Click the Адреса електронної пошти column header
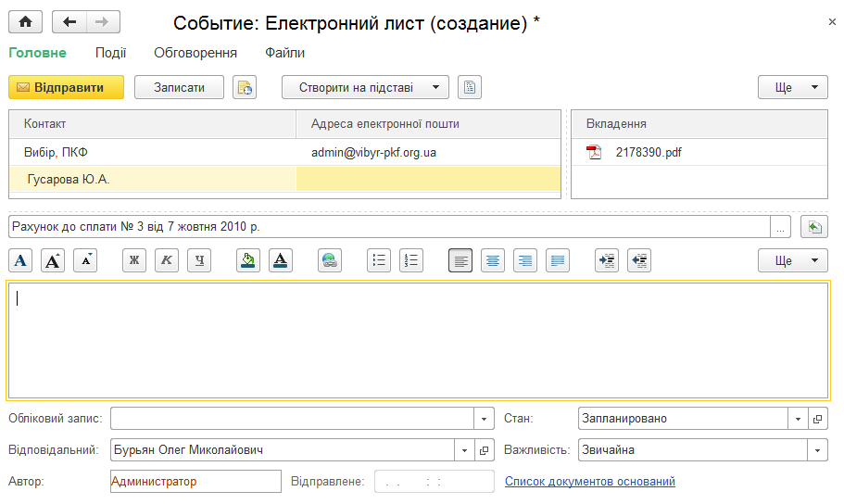844x504 pixels. pos(428,124)
